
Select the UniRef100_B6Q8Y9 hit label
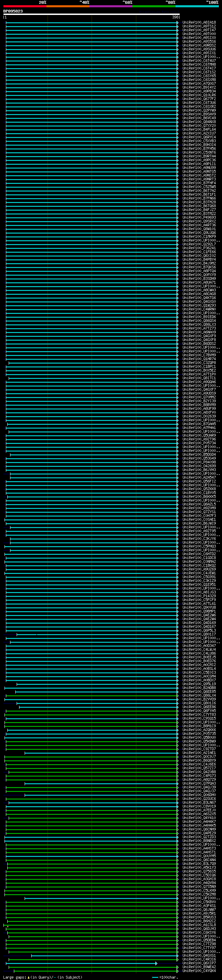199,761
